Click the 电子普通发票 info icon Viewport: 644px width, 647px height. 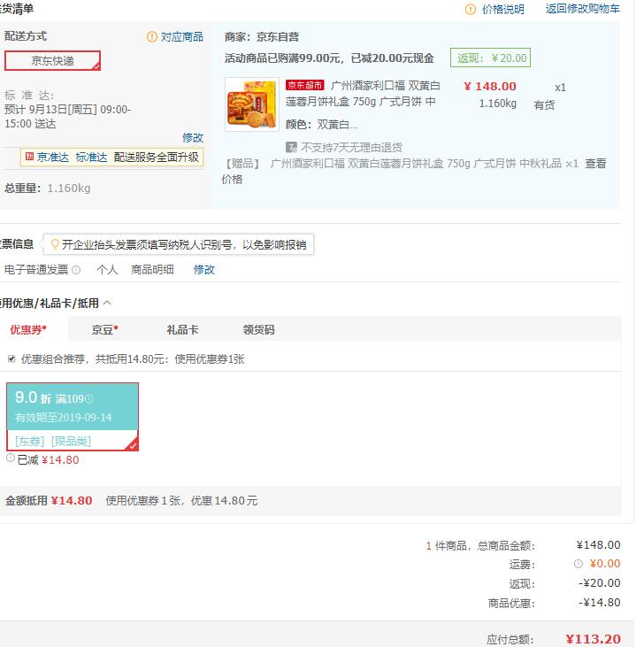76,270
